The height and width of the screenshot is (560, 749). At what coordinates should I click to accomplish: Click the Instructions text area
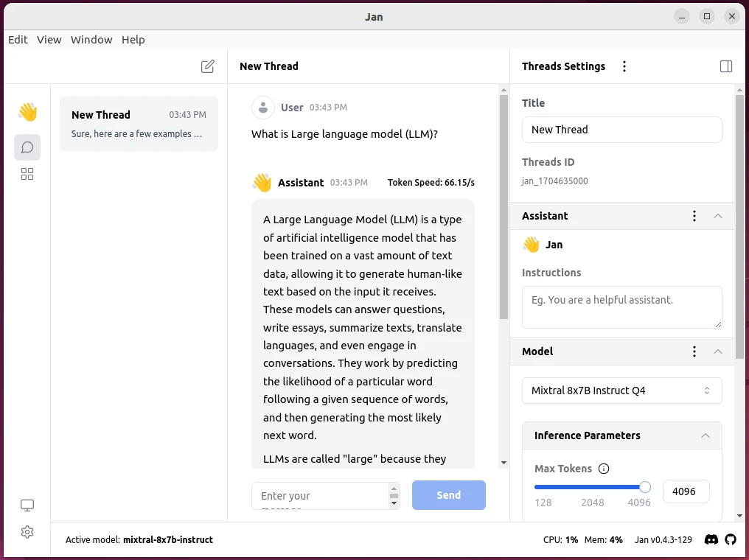(621, 307)
